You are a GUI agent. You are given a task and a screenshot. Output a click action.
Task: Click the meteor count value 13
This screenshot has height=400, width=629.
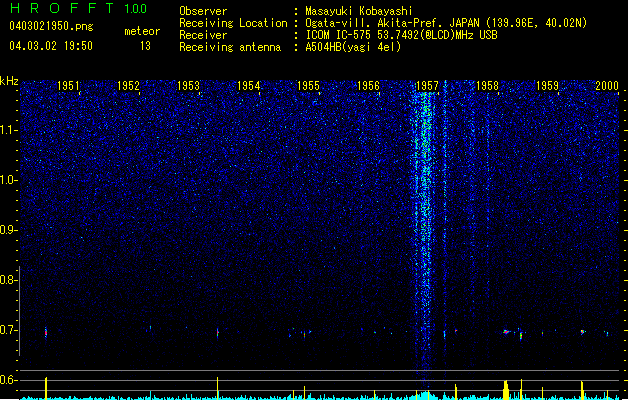tap(145, 46)
